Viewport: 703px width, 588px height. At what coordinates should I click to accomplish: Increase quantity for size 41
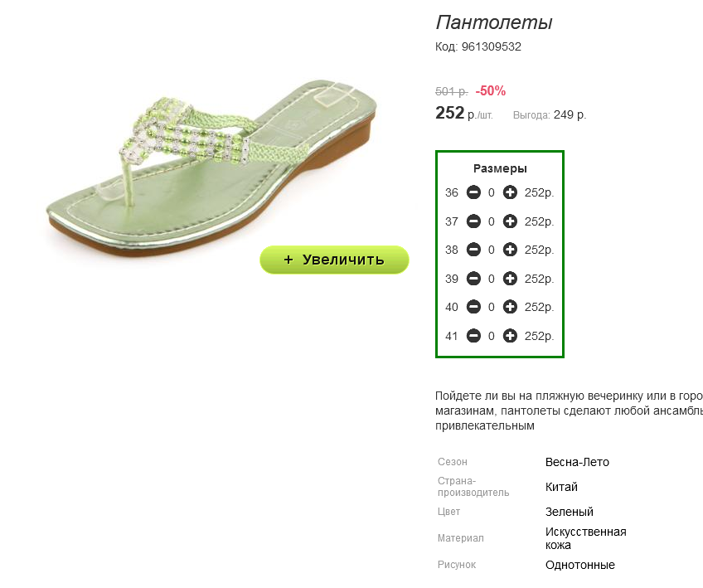(510, 336)
